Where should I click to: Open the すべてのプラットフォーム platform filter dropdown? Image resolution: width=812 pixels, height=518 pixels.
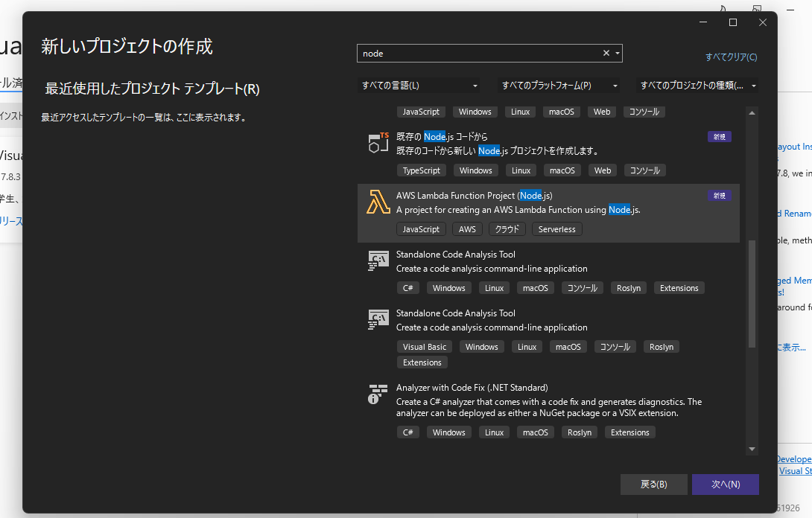(x=558, y=86)
